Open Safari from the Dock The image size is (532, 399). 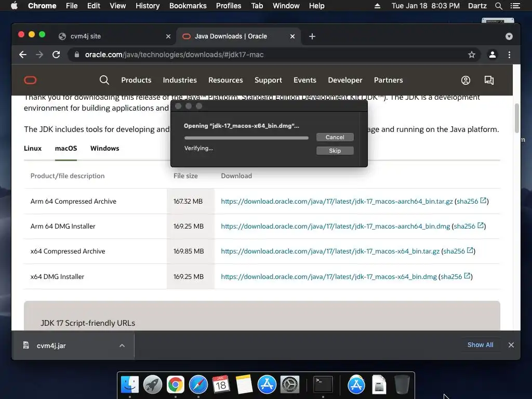[x=198, y=385]
